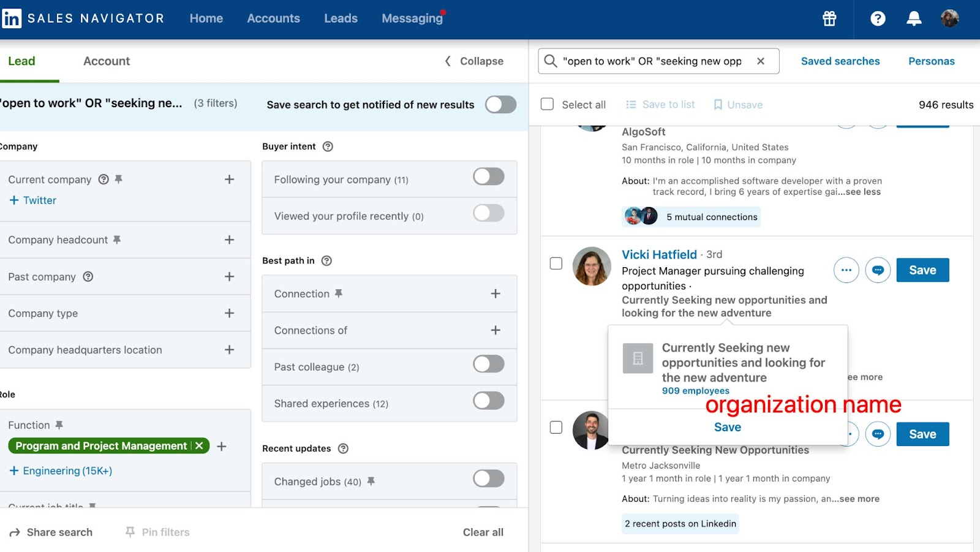Expand the Current company filter
This screenshot has width=980, height=552.
click(x=229, y=179)
